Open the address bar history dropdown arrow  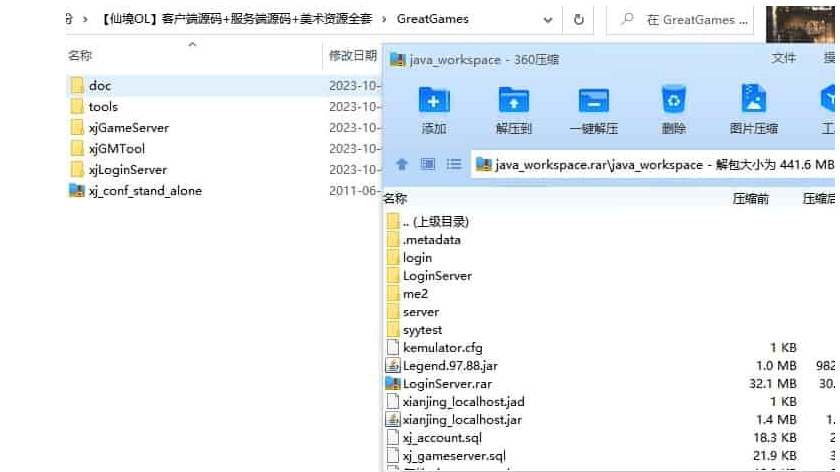[x=548, y=20]
